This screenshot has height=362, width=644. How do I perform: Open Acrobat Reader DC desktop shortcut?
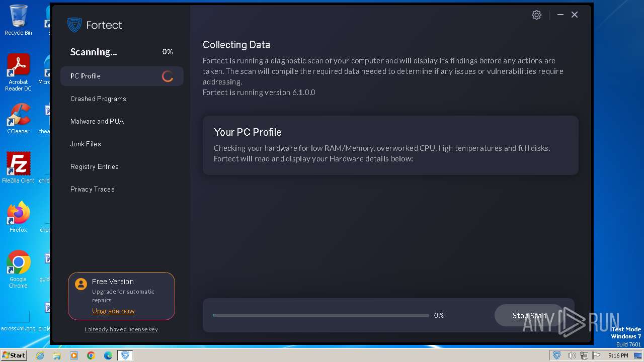point(18,72)
